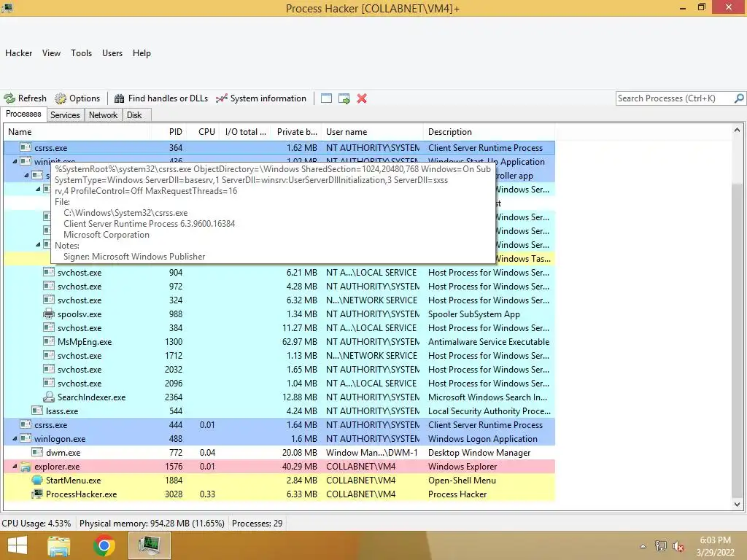Click the find window icon in toolbar
The image size is (747, 560).
coord(326,98)
